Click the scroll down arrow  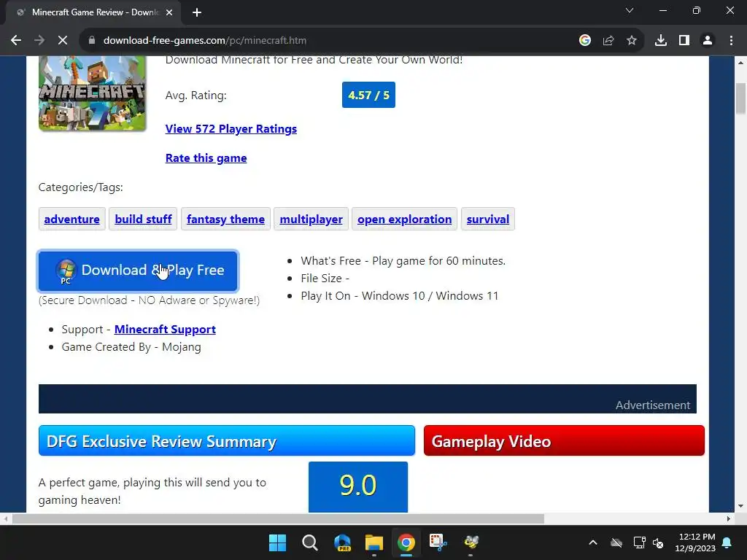tap(741, 507)
